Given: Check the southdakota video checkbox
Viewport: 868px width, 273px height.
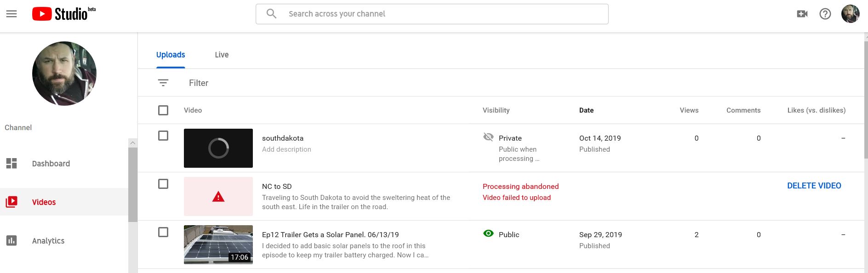Looking at the screenshot, I should pyautogui.click(x=163, y=136).
